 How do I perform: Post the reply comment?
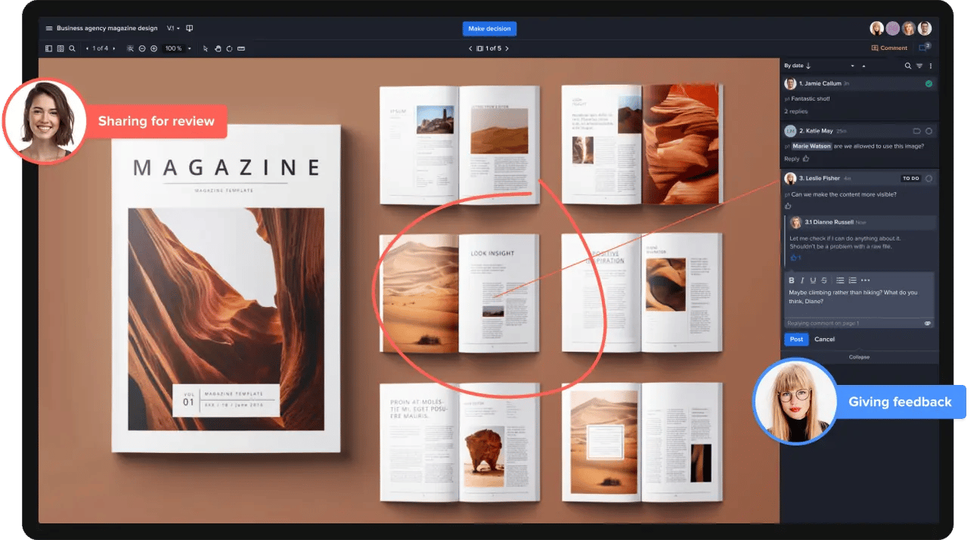[796, 340]
